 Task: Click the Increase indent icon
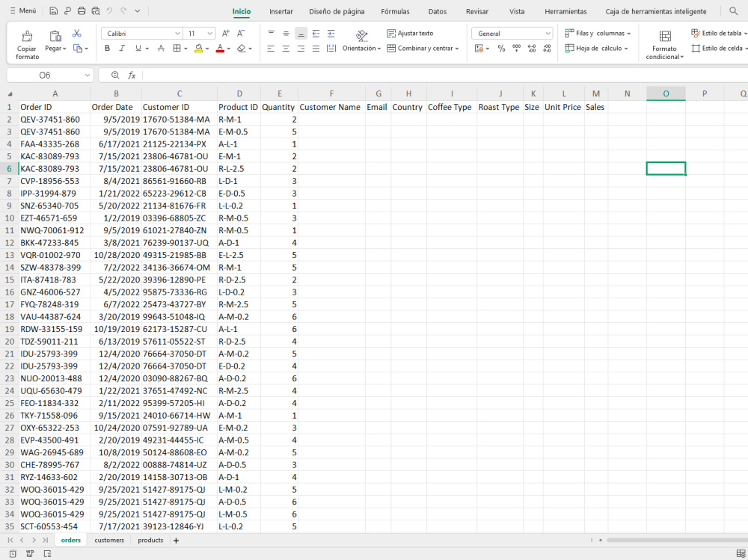(331, 34)
